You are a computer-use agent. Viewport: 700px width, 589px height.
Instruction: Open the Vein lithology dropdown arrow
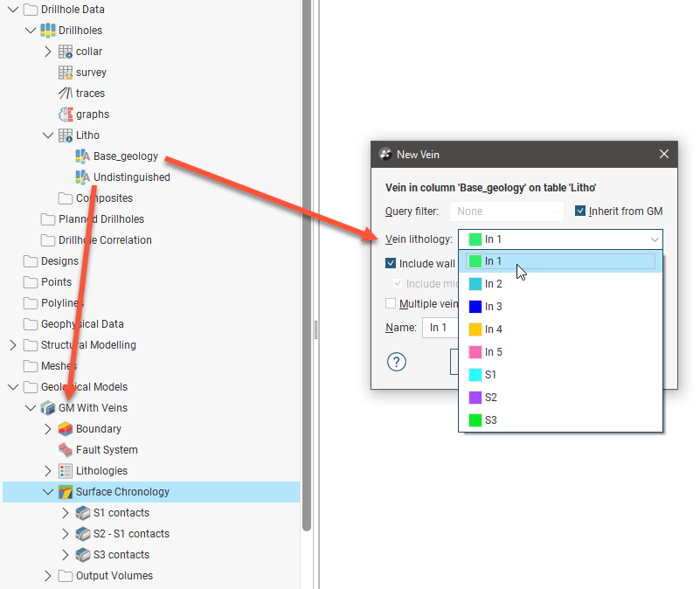pyautogui.click(x=654, y=239)
